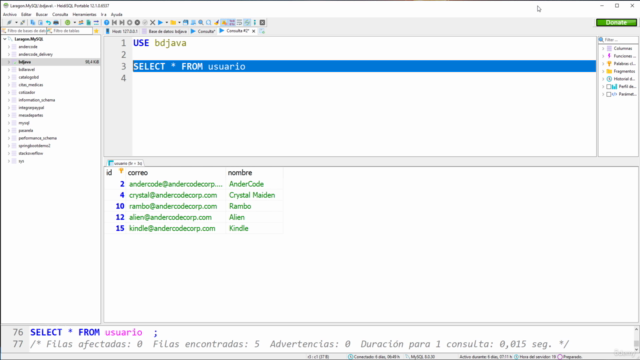Click the new query tab icon
Screen dimensions: 640x360
click(x=262, y=31)
